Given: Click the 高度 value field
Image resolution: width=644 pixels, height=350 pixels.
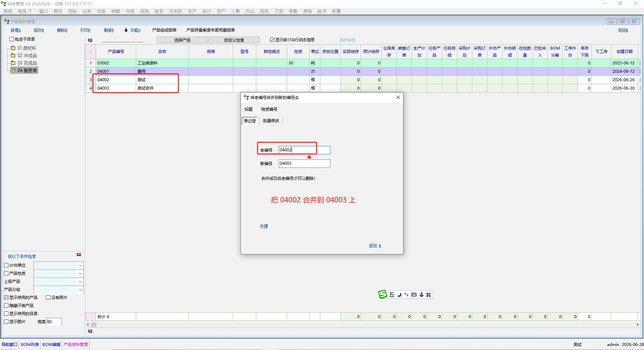Looking at the screenshot, I should (54, 322).
